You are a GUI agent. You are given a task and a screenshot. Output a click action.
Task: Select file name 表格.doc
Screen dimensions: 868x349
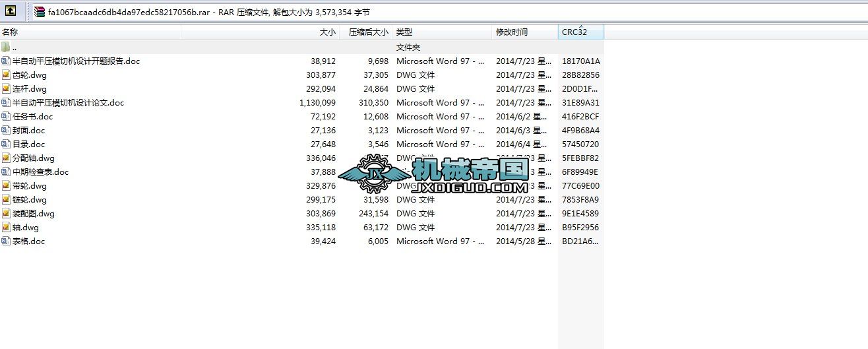pos(29,241)
